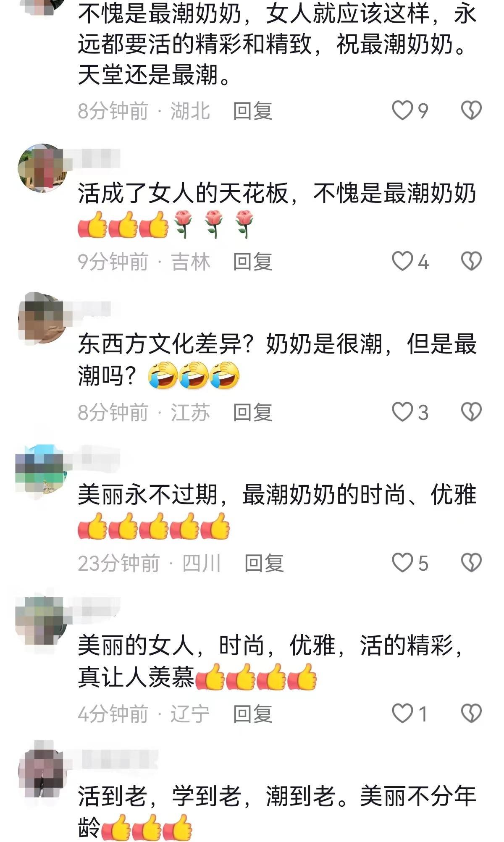This screenshot has width=504, height=842.
Task: Reply to the Hubei comment
Action: 253,111
